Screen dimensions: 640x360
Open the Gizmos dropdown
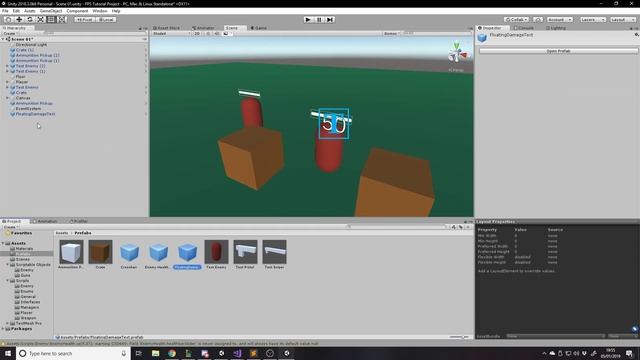(392, 33)
